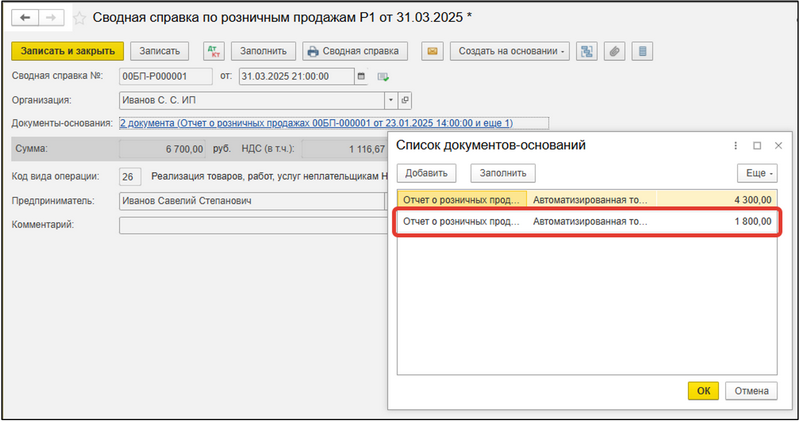Confirm the dialog with OK
Image resolution: width=800 pixels, height=422 pixels.
[x=703, y=390]
